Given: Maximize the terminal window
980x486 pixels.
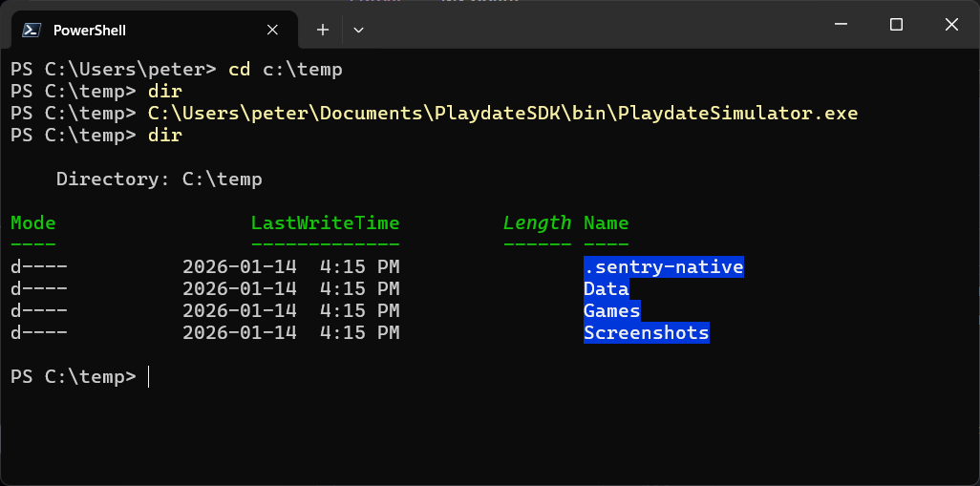Looking at the screenshot, I should (896, 25).
